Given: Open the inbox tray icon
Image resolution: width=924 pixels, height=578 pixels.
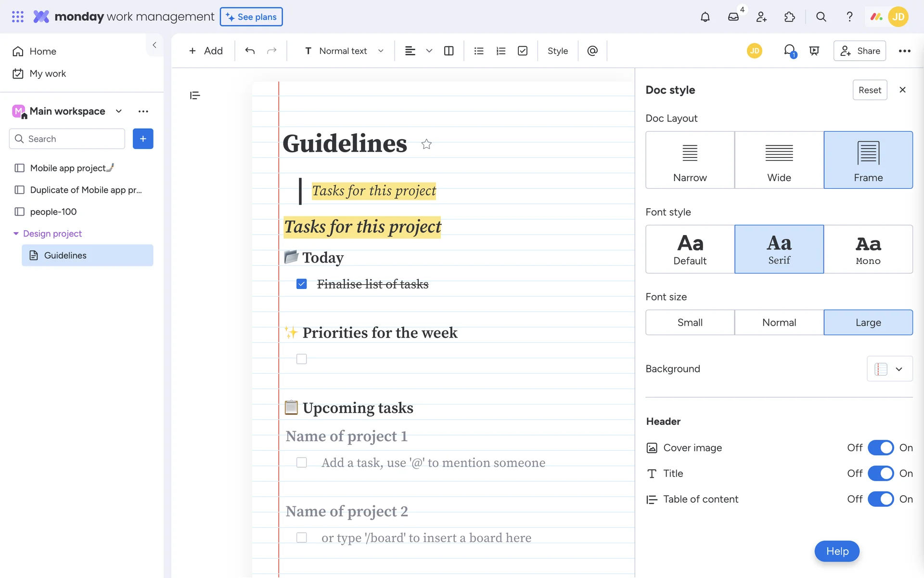Looking at the screenshot, I should (733, 17).
